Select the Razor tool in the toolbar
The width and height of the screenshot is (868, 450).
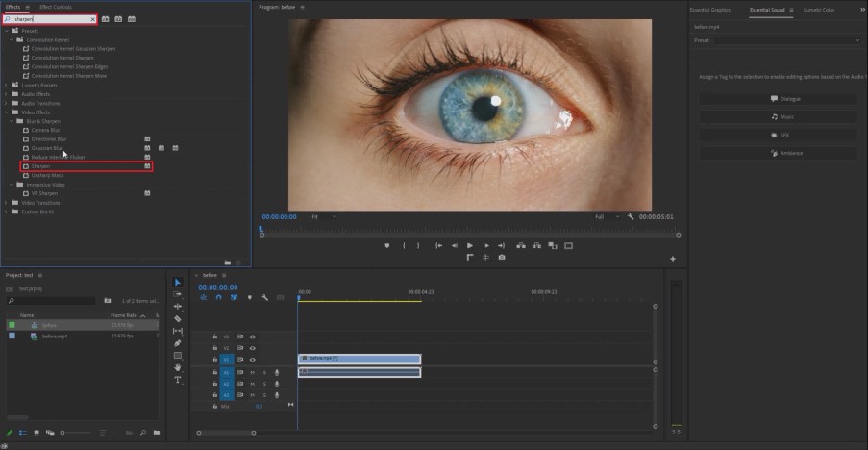tap(178, 319)
